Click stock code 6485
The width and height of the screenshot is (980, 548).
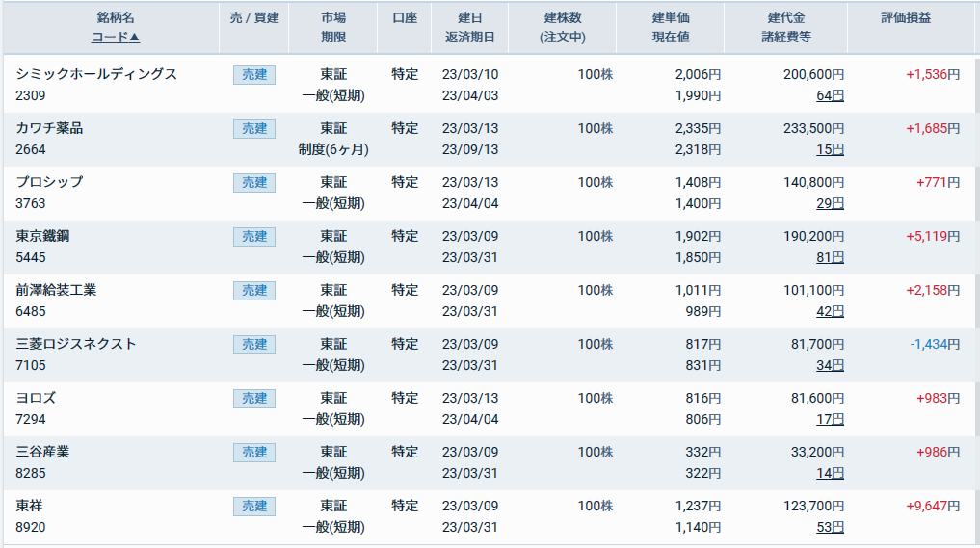click(31, 311)
